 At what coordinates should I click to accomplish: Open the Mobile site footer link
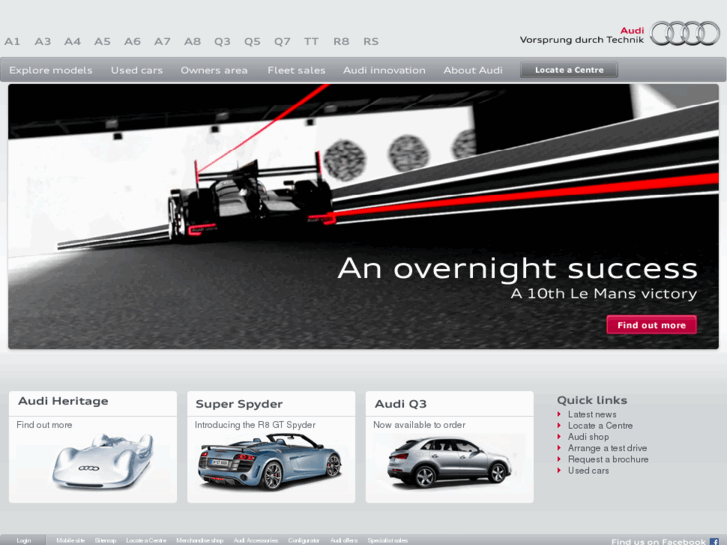pos(70,540)
